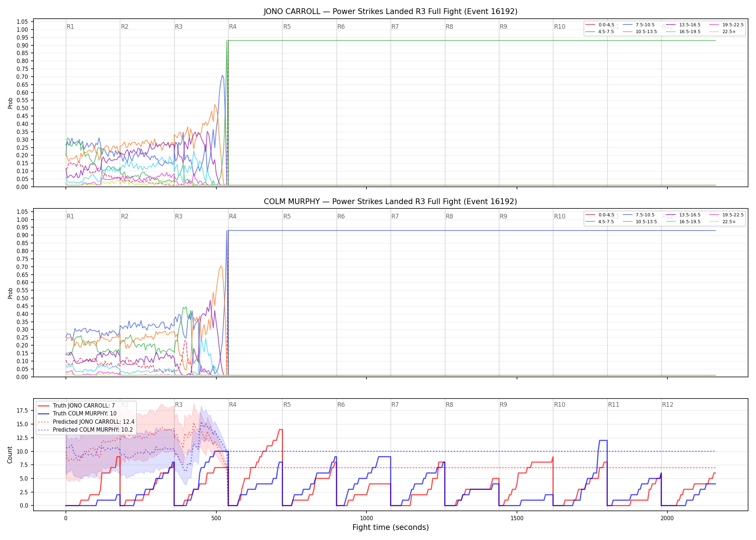This screenshot has height=540, width=756.
Task: Select the Predicted JONO CARROLL: 12.4 legend entry
Action: click(86, 422)
